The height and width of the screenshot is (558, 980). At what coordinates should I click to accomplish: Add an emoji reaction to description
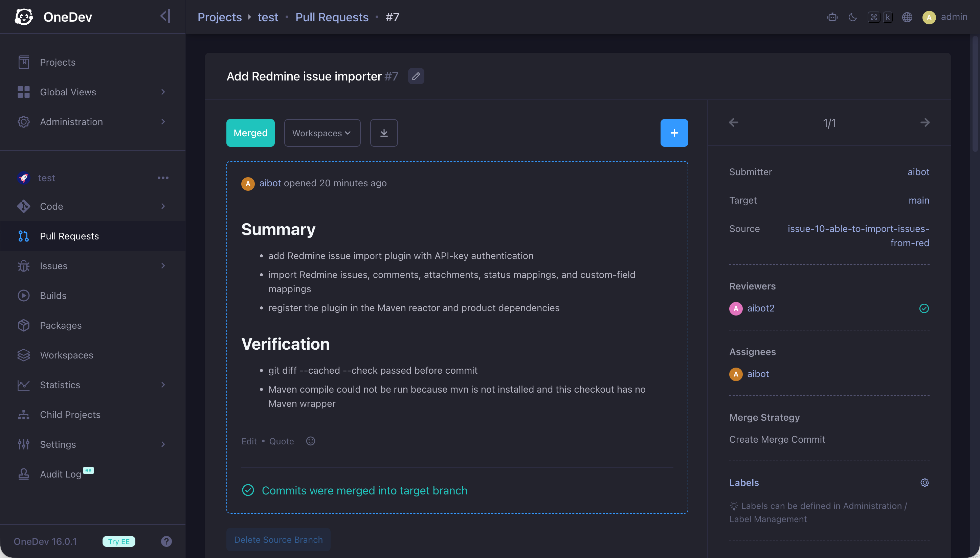click(311, 441)
